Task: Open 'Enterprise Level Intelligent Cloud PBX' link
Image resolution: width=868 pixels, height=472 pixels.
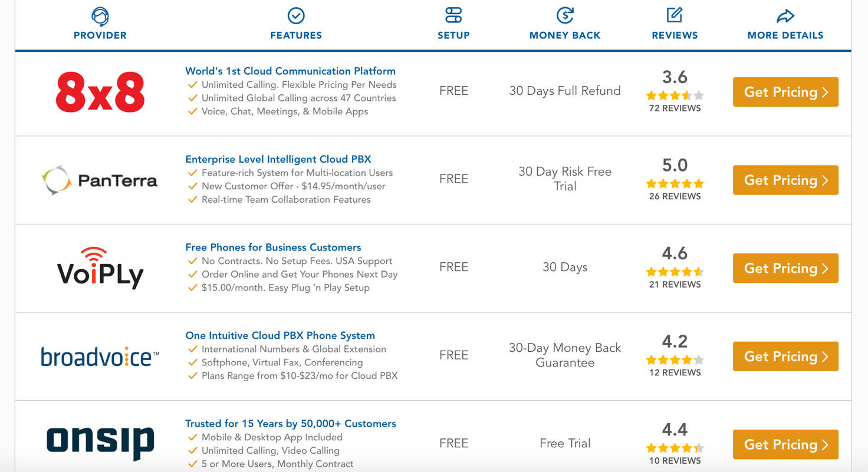Action: pos(278,159)
